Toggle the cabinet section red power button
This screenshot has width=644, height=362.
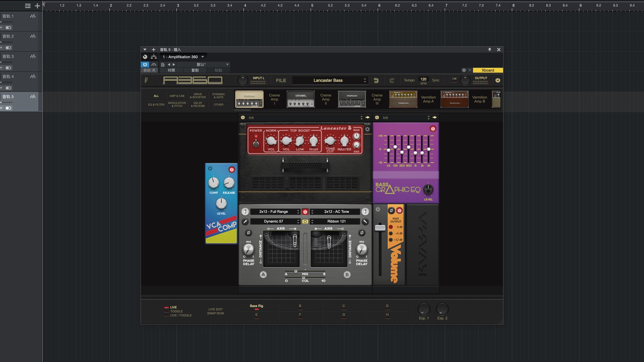305,212
